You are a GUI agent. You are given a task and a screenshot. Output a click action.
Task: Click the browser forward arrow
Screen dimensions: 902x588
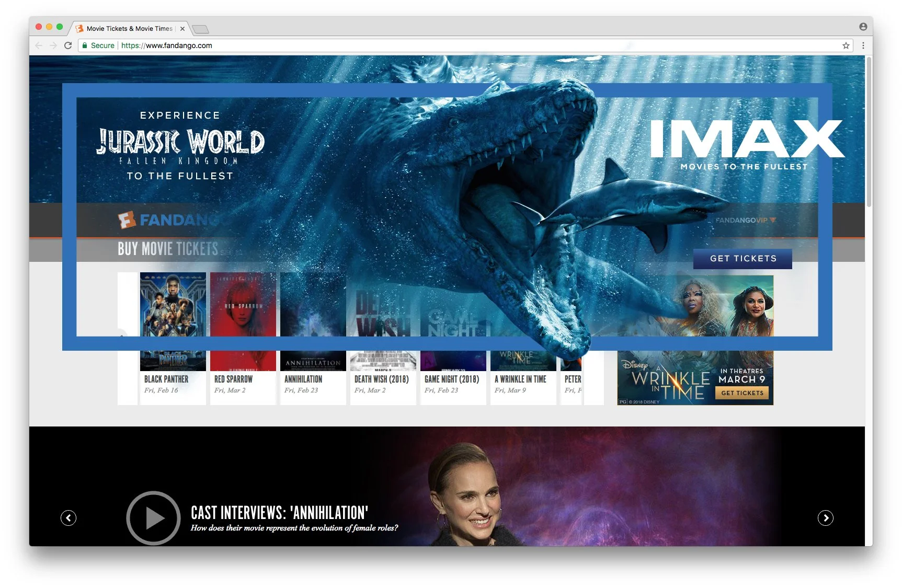point(53,45)
